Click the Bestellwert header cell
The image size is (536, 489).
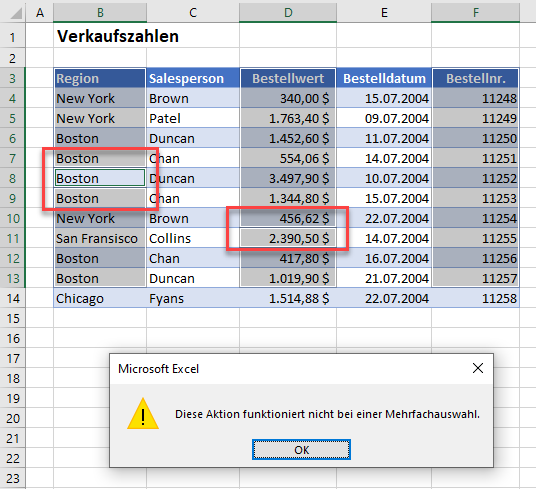tap(288, 78)
